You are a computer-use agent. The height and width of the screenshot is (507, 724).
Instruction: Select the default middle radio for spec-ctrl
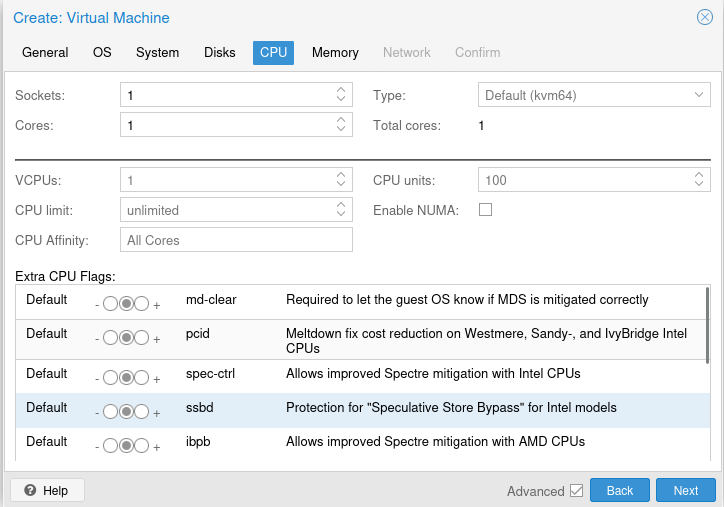(126, 378)
